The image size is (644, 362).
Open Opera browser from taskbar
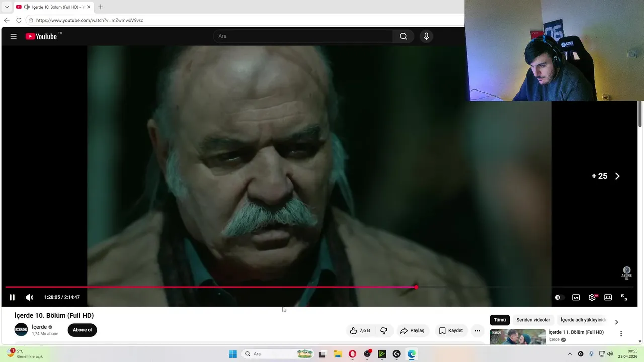352,354
